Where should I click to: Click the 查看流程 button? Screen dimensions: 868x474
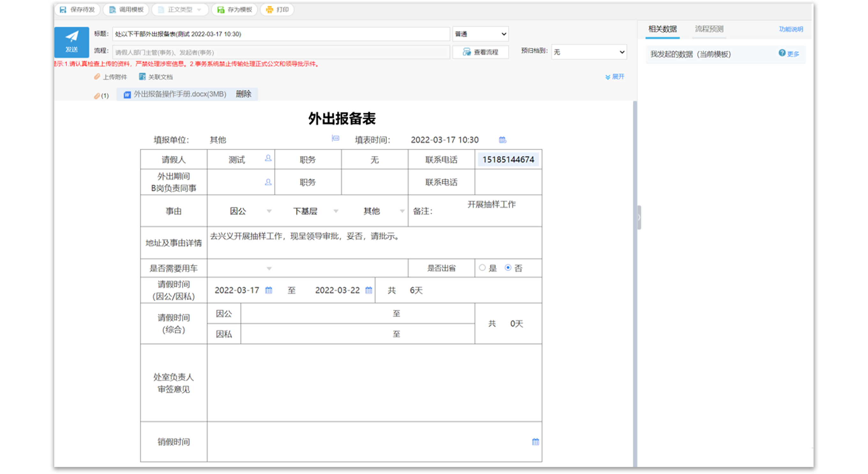pyautogui.click(x=480, y=52)
